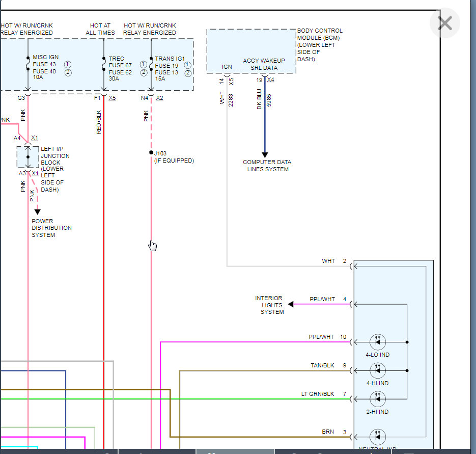The width and height of the screenshot is (476, 454).
Task: Click circuit number '2283'
Action: [231, 100]
